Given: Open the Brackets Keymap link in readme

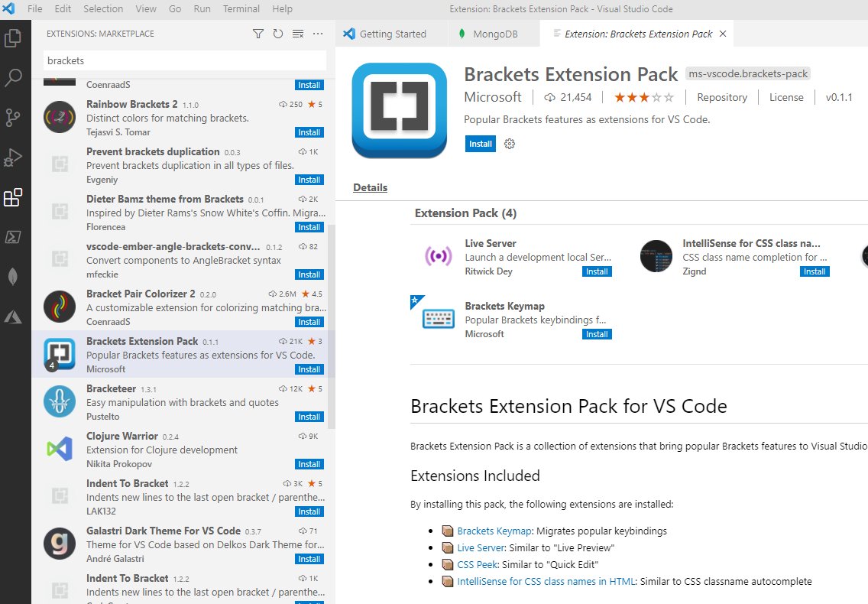Looking at the screenshot, I should coord(494,531).
